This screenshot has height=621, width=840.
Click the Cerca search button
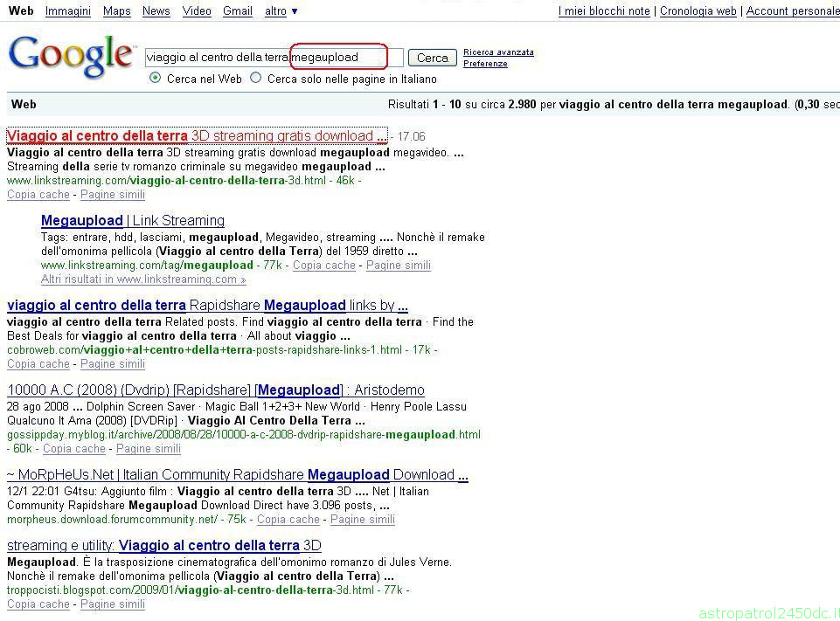click(x=433, y=58)
